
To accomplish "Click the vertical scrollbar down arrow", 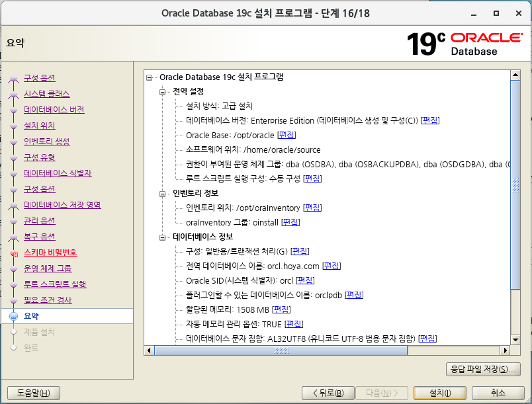I will tap(515, 340).
